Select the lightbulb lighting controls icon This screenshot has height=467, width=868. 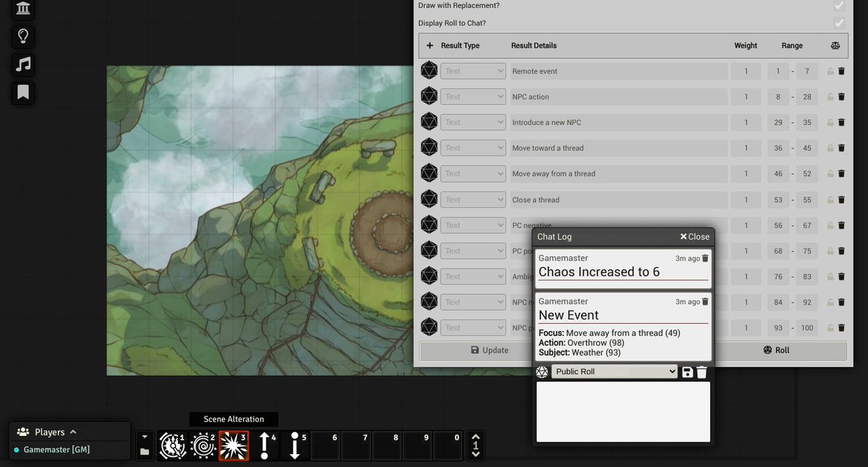pos(23,36)
